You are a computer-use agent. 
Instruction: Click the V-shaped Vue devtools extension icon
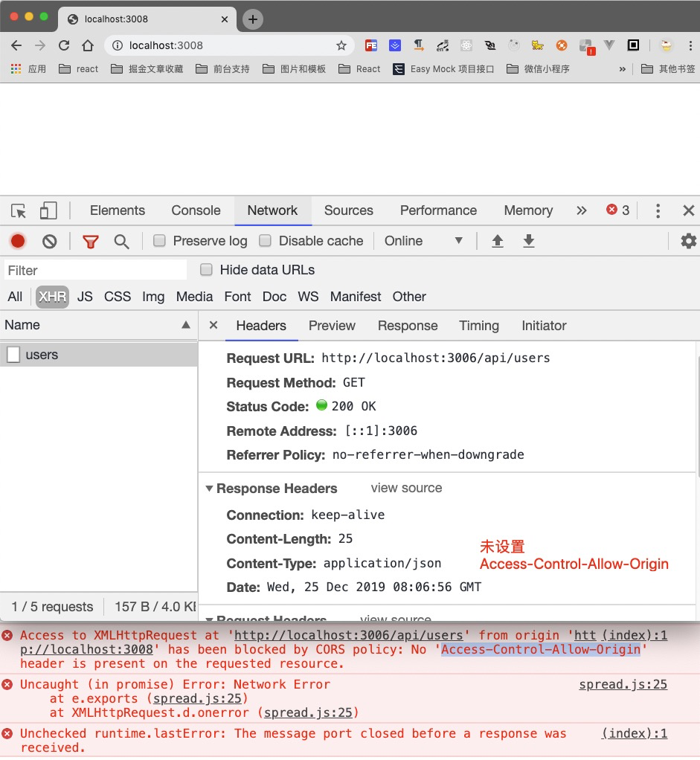[x=609, y=45]
